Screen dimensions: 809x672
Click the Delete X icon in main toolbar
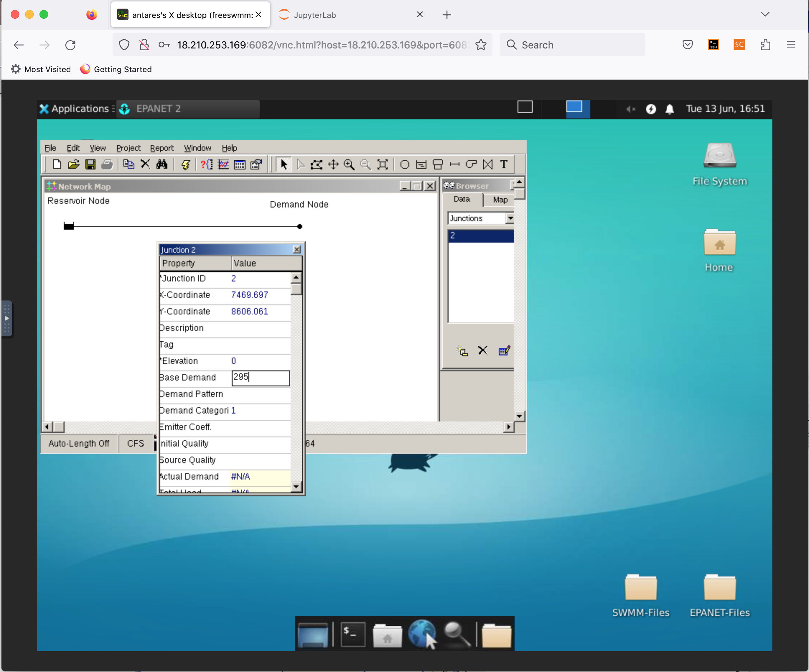[145, 164]
